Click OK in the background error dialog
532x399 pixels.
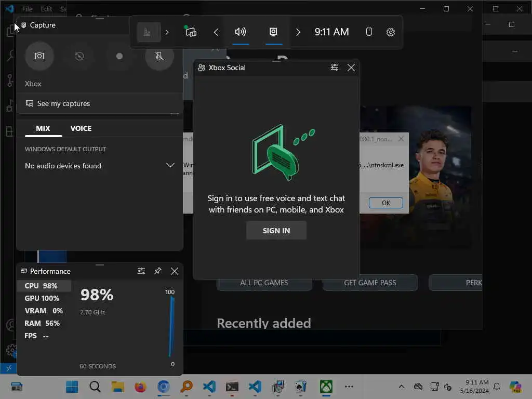point(386,203)
